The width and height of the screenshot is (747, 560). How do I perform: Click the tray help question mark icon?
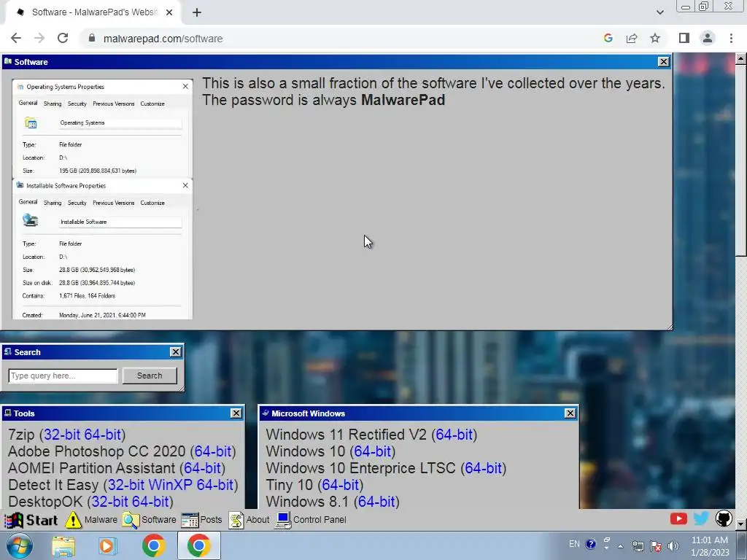(591, 544)
